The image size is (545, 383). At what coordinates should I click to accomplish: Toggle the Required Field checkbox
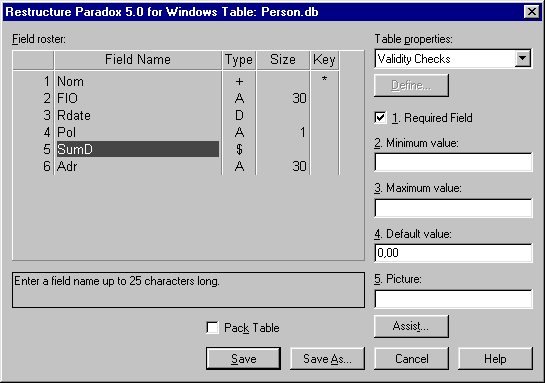[x=380, y=117]
